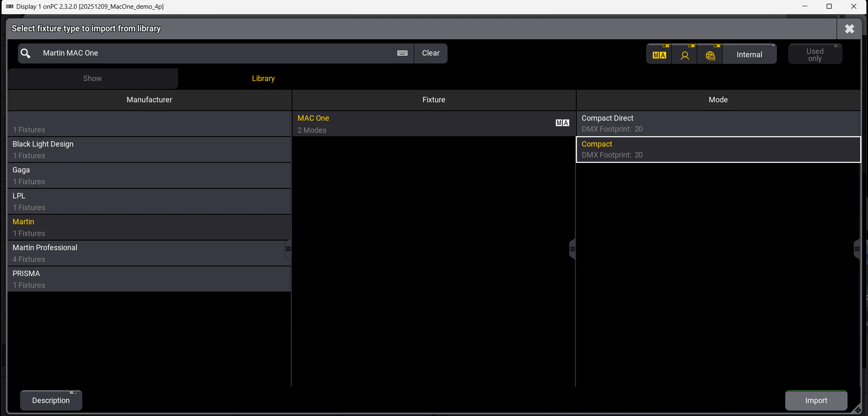Select the Martin manufacturer row
Image resolution: width=868 pixels, height=416 pixels.
[x=149, y=228]
